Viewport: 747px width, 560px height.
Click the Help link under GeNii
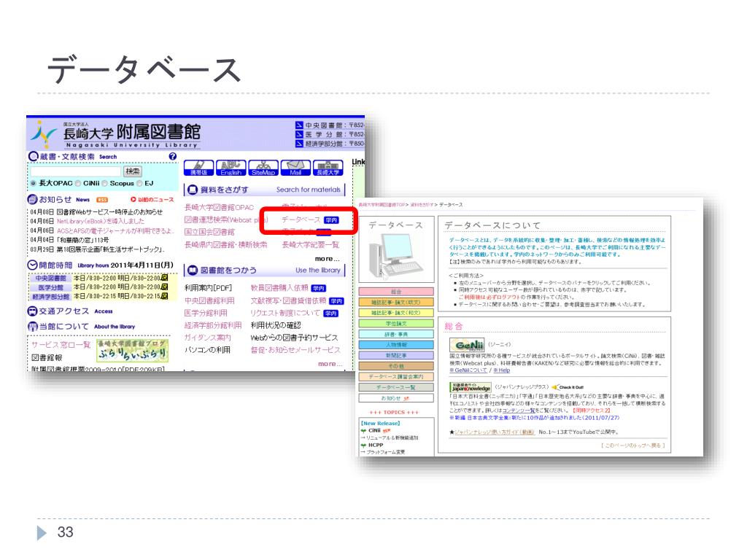click(x=501, y=370)
